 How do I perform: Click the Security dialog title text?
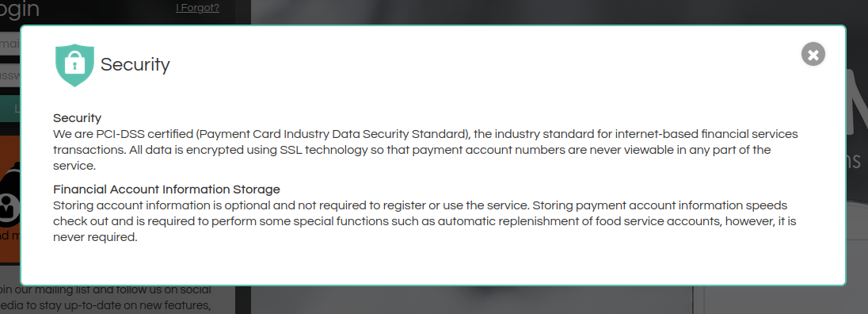tap(135, 65)
